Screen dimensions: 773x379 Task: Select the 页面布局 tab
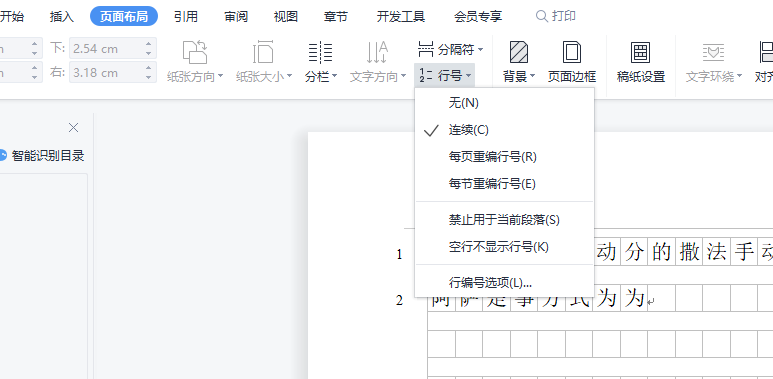point(124,16)
